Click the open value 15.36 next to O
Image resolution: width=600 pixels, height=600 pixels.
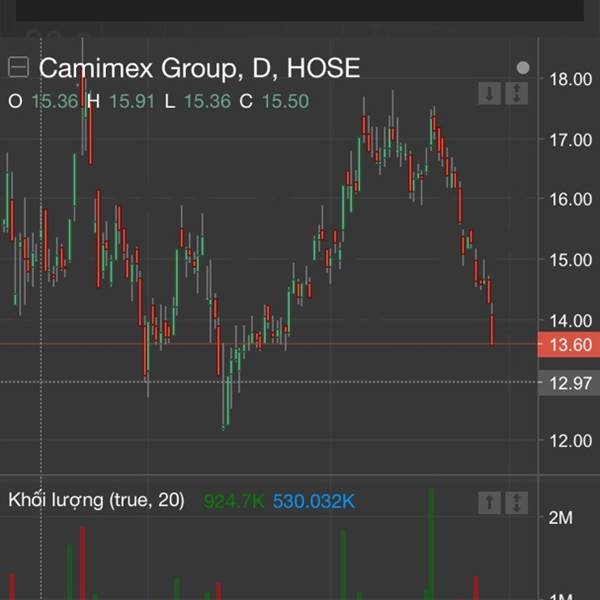(x=55, y=101)
